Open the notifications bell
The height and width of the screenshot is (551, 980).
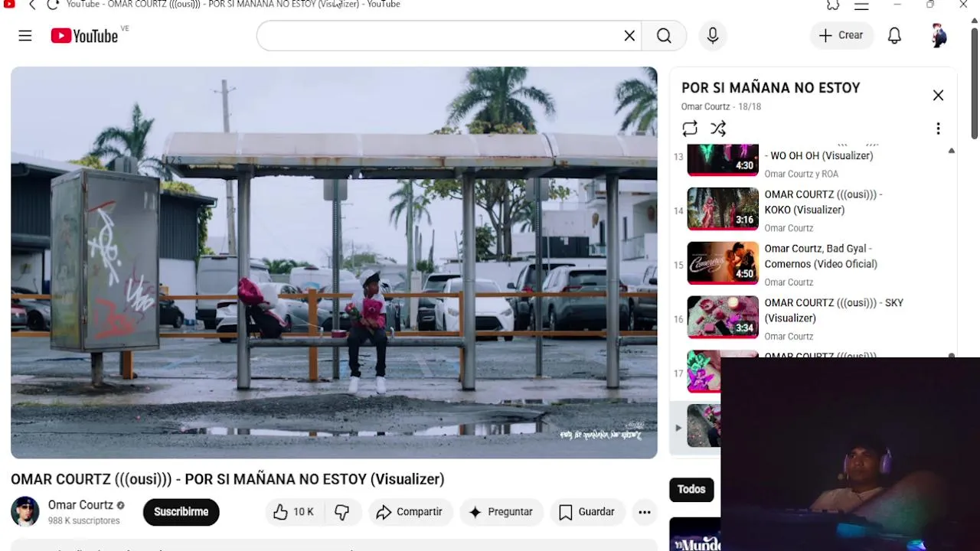pyautogui.click(x=894, y=35)
